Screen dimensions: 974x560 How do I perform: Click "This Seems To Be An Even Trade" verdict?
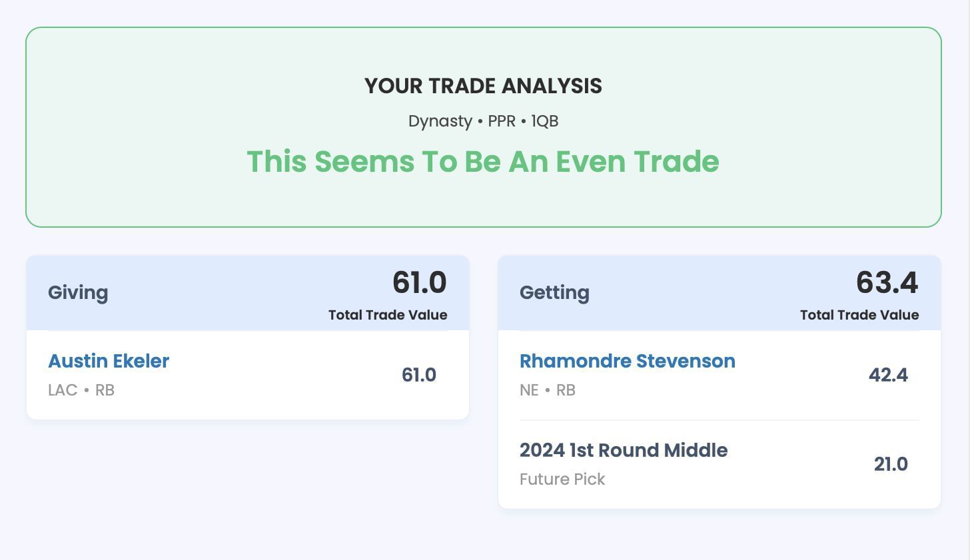tap(483, 162)
